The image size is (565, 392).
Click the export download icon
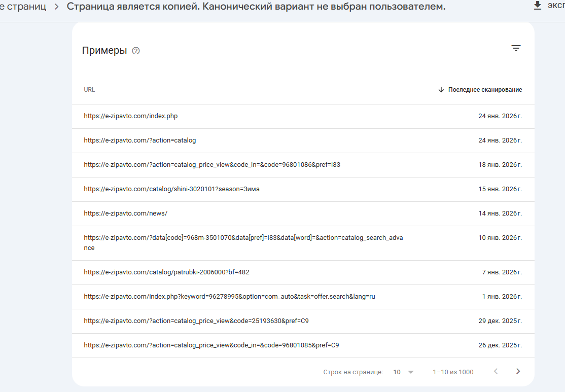(537, 6)
